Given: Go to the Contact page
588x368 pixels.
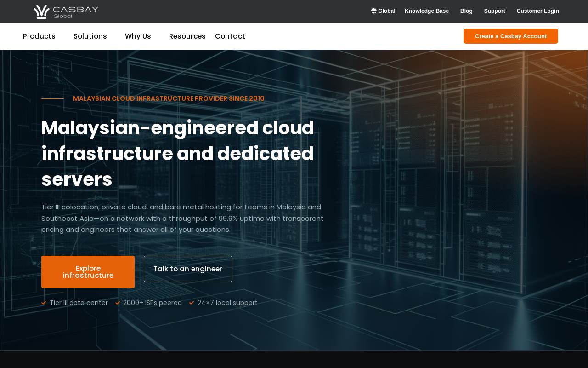Looking at the screenshot, I should point(230,36).
